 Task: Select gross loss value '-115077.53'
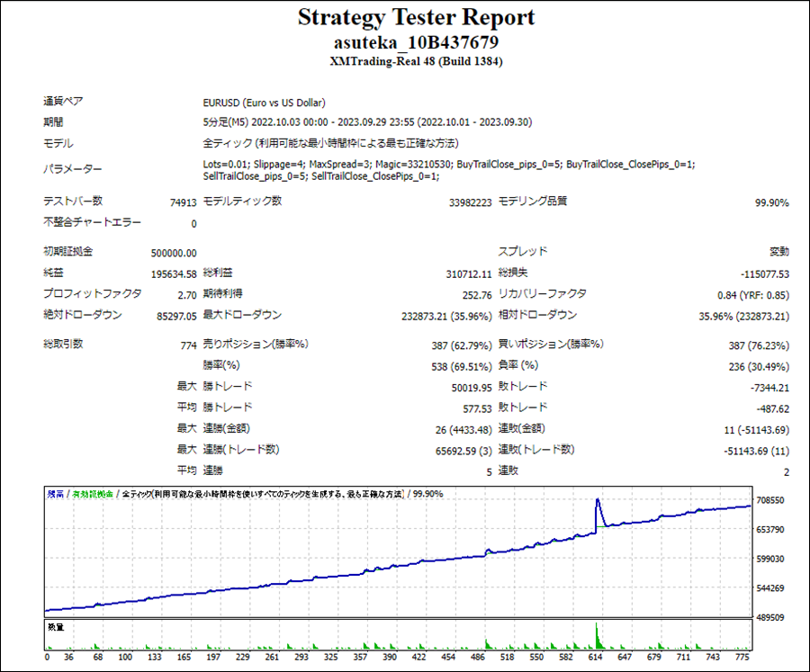point(764,274)
